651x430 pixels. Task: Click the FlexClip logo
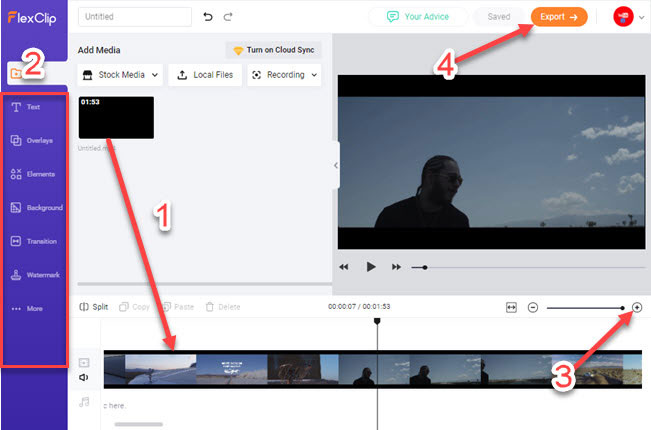pyautogui.click(x=32, y=18)
